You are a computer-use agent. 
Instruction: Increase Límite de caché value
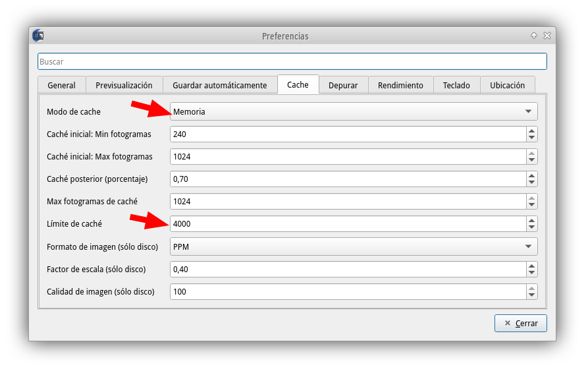click(x=531, y=220)
